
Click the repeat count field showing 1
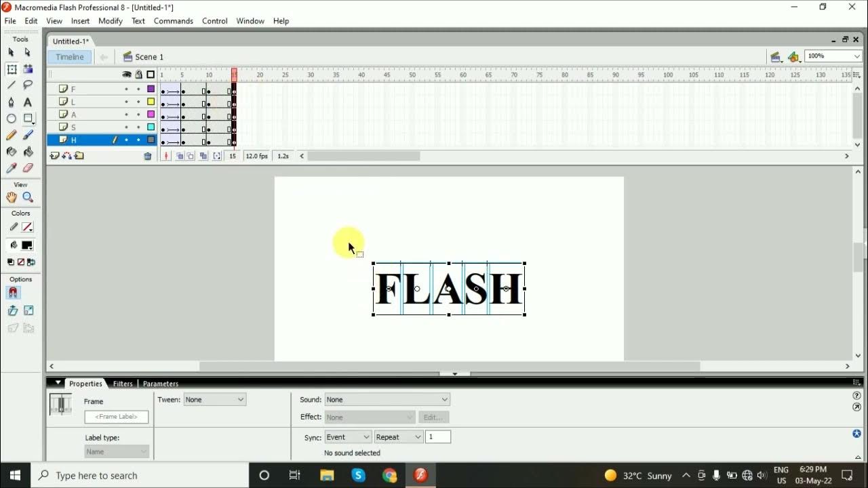438,437
